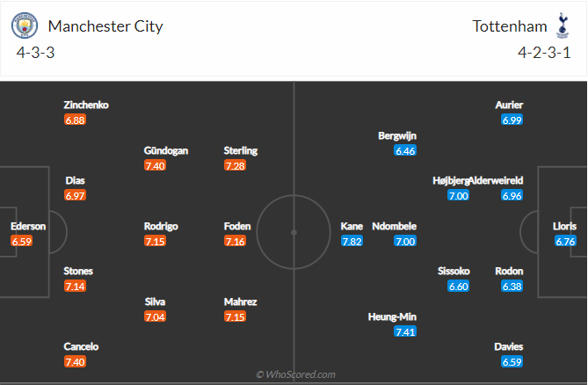Viewport: 588px width, 385px height.
Task: Click Cancelo's 7.40 rating badge
Action: coord(75,361)
